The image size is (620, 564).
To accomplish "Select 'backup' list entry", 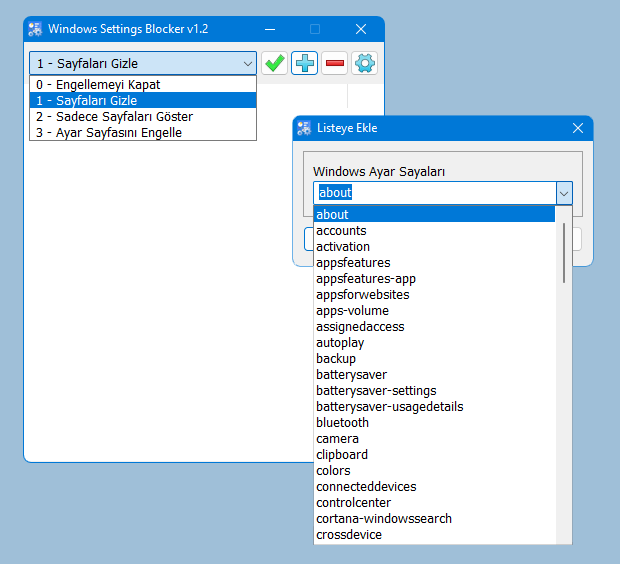I will pos(435,358).
